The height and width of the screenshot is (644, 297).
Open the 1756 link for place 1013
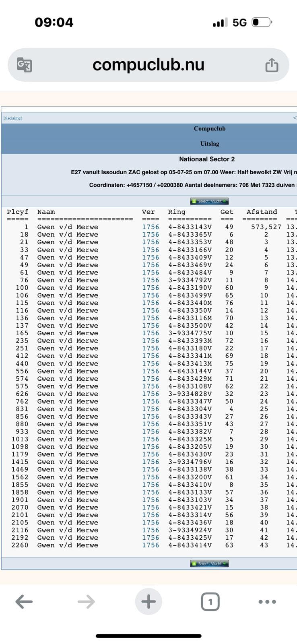pos(151,439)
